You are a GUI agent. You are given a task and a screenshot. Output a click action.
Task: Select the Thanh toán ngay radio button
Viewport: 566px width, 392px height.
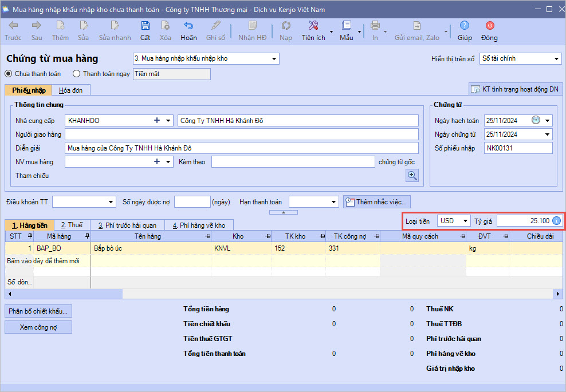[x=77, y=74]
